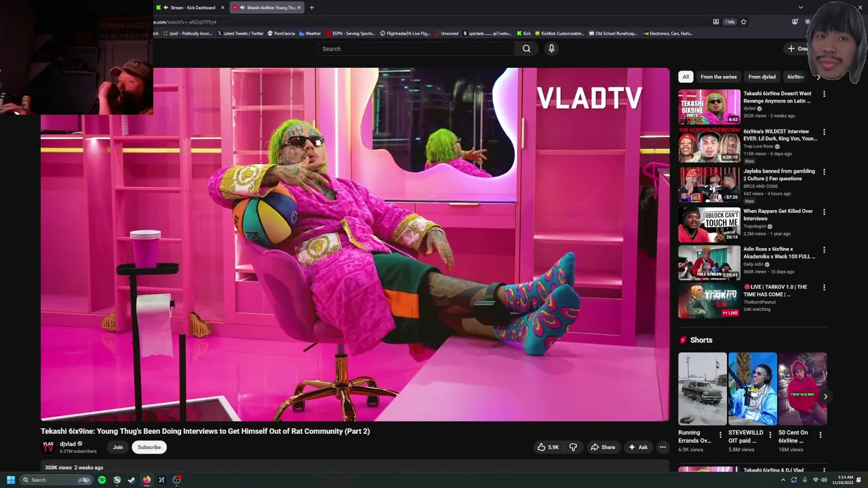Open options menu for 6ix9ine's WILDEST Interview

pos(824,132)
